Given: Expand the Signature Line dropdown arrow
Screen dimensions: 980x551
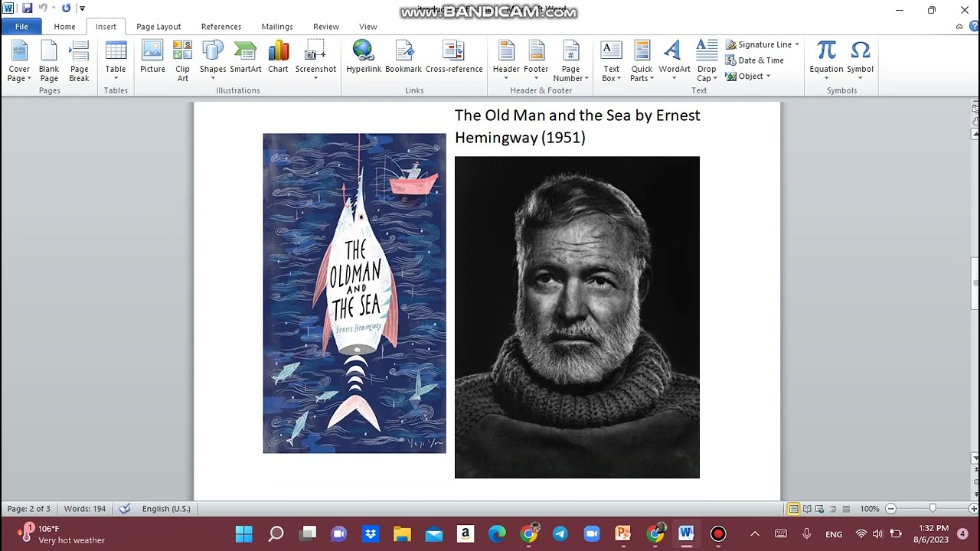Looking at the screenshot, I should coord(797,44).
